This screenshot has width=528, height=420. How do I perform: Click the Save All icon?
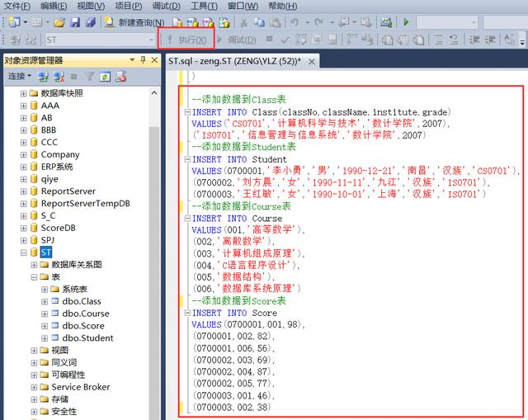[x=90, y=22]
